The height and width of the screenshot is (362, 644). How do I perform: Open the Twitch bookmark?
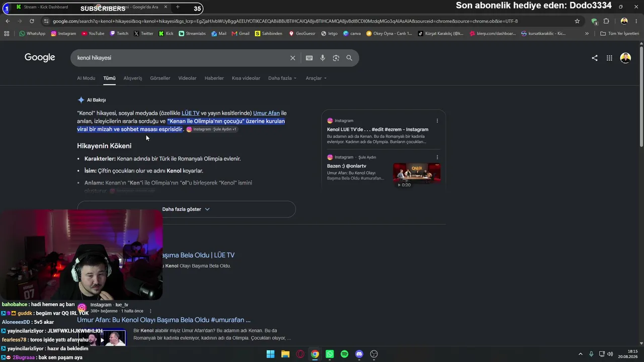tap(119, 34)
